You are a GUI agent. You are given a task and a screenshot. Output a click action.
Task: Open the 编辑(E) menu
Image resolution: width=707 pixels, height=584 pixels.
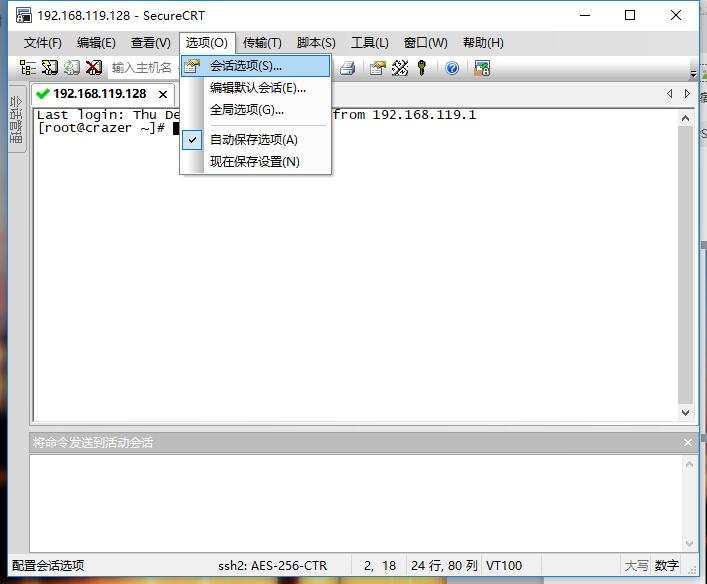(x=96, y=43)
